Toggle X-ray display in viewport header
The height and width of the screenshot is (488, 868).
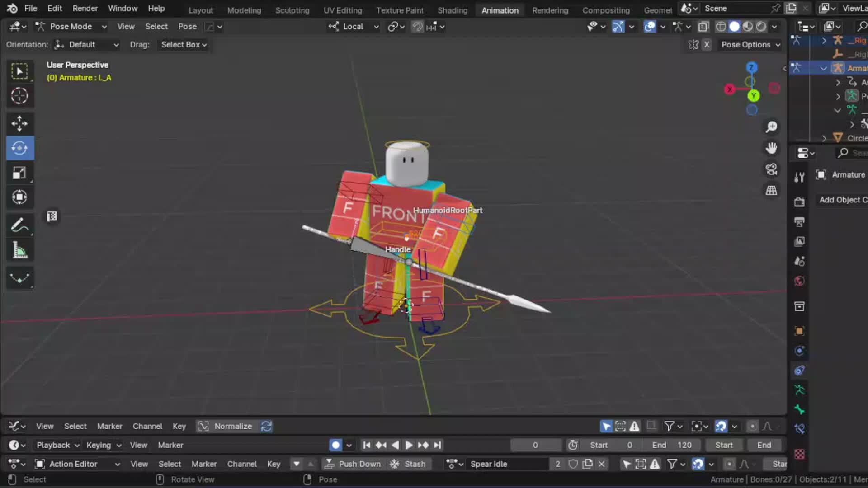703,27
